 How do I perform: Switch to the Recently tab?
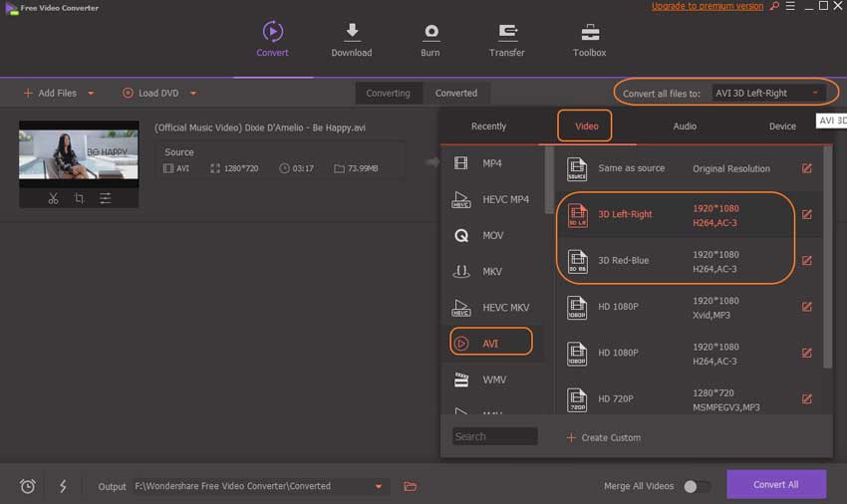[x=489, y=126]
